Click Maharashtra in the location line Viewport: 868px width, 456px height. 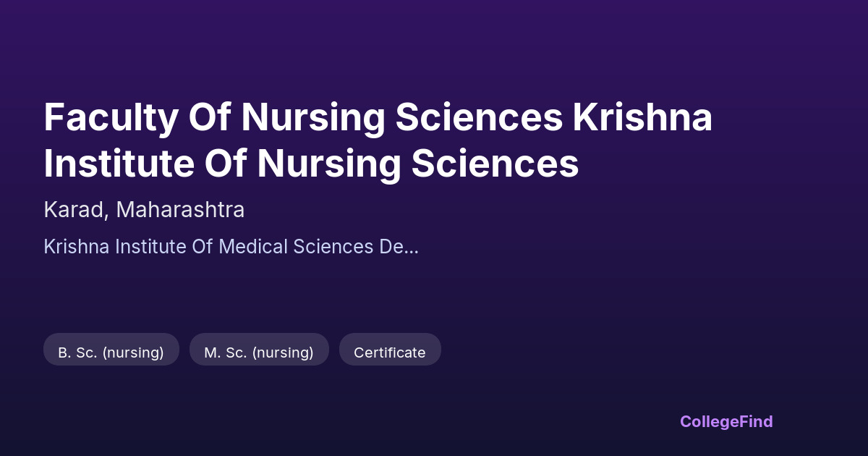click(x=180, y=210)
